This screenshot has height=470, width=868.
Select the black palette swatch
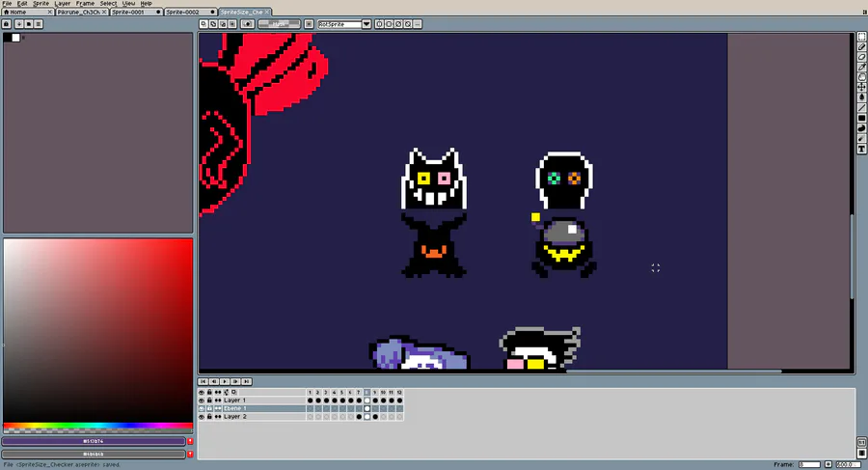(8, 38)
